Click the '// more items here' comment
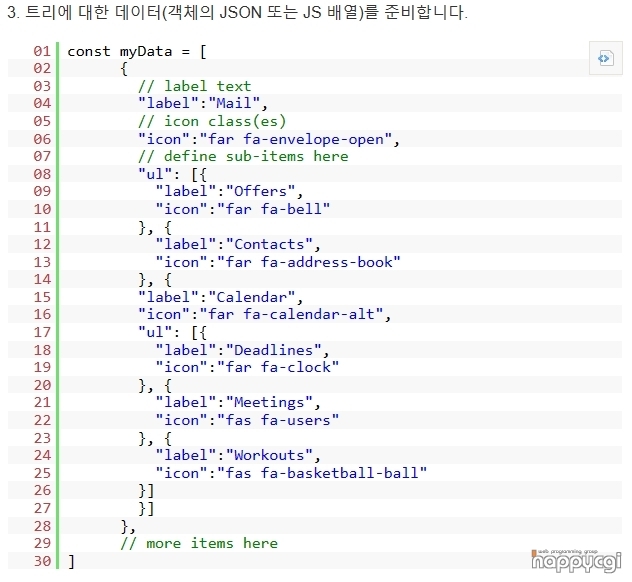 pos(199,543)
